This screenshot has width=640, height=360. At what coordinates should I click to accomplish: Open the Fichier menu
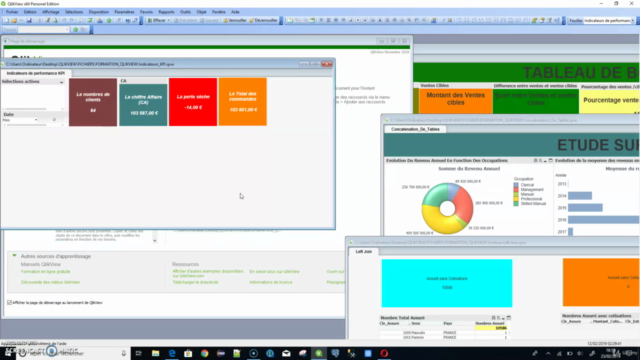point(12,12)
